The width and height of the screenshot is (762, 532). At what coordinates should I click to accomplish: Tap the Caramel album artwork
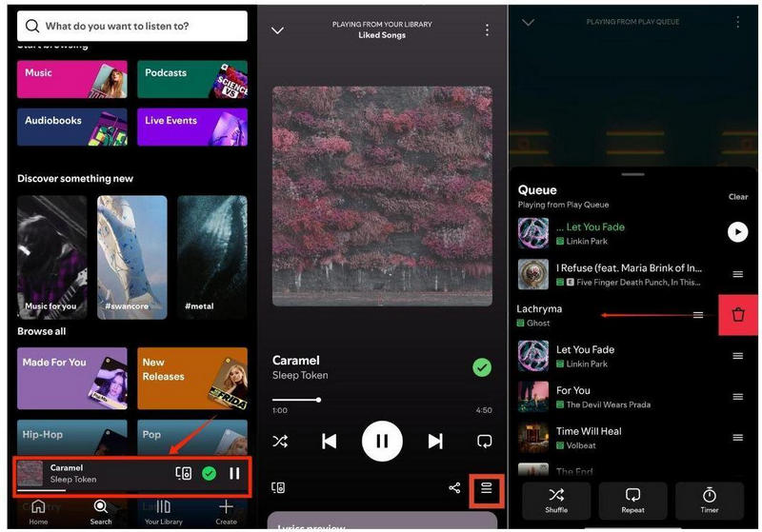[x=382, y=196]
